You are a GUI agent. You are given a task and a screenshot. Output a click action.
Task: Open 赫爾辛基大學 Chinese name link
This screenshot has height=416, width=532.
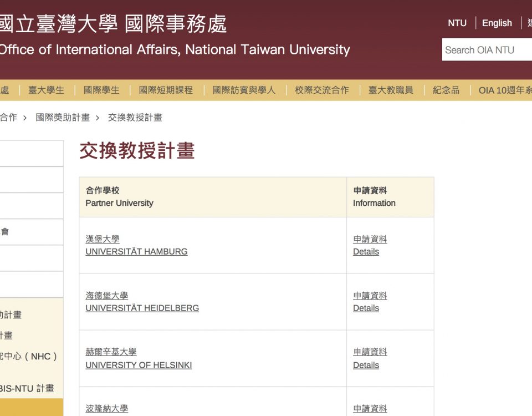(111, 352)
